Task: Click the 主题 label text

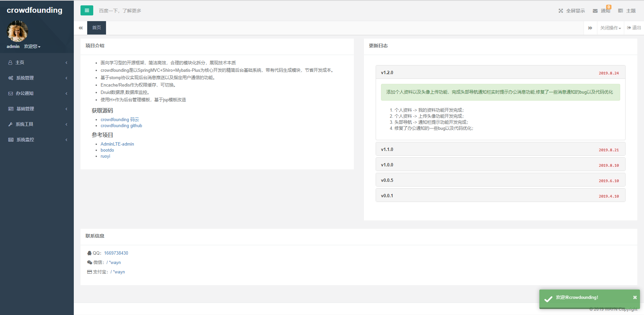Action: pyautogui.click(x=631, y=11)
